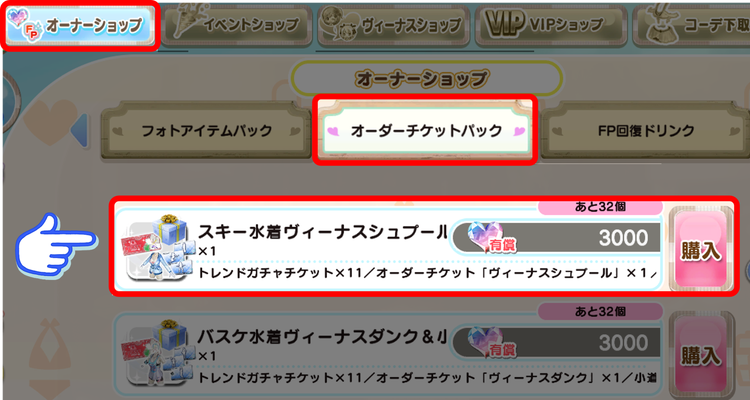750x400 pixels.
Task: Click the left arrow beside category tabs
Action: click(x=79, y=131)
